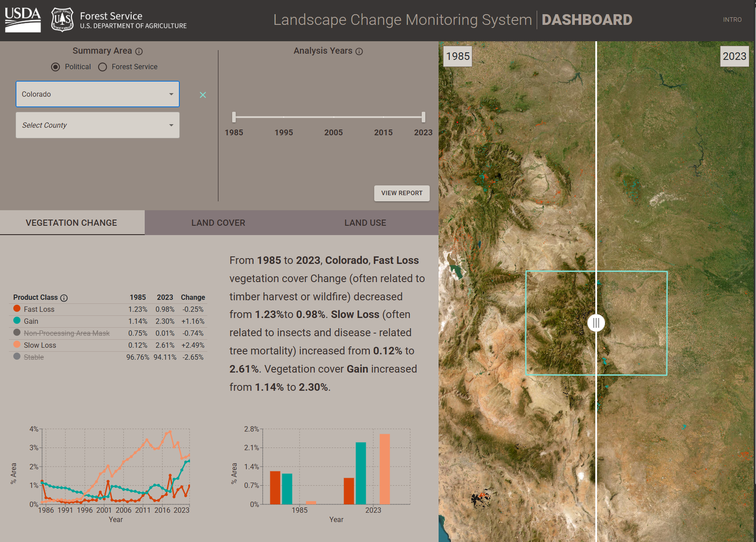Screen dimensions: 756x542
Task: Open the Summary Area info tooltip icon
Action: pos(139,51)
